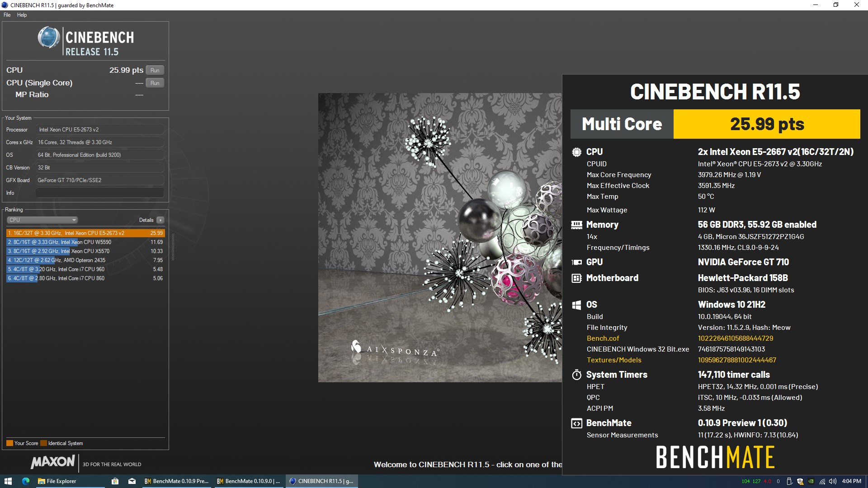The image size is (868, 488).
Task: Click the Info input field
Action: click(99, 193)
